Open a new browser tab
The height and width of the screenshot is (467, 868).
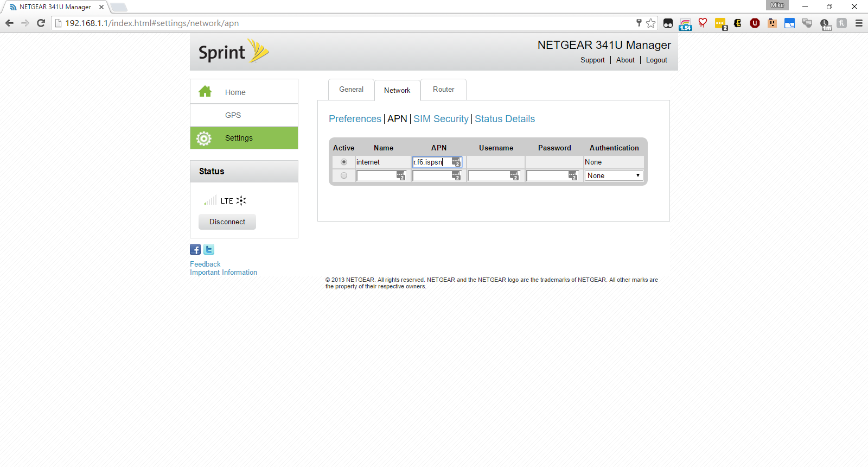coord(119,7)
